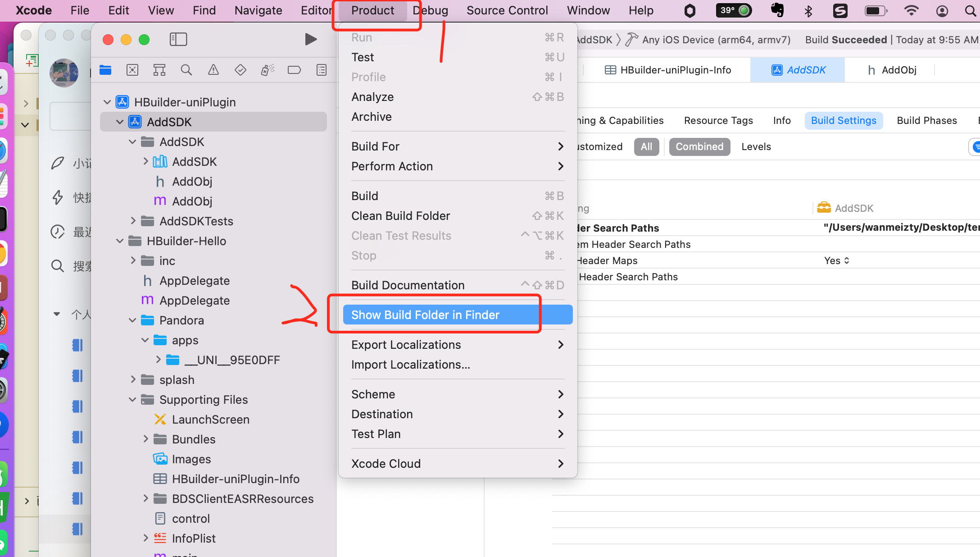
Task: Open the Wi-Fi status menu icon
Action: coord(911,11)
